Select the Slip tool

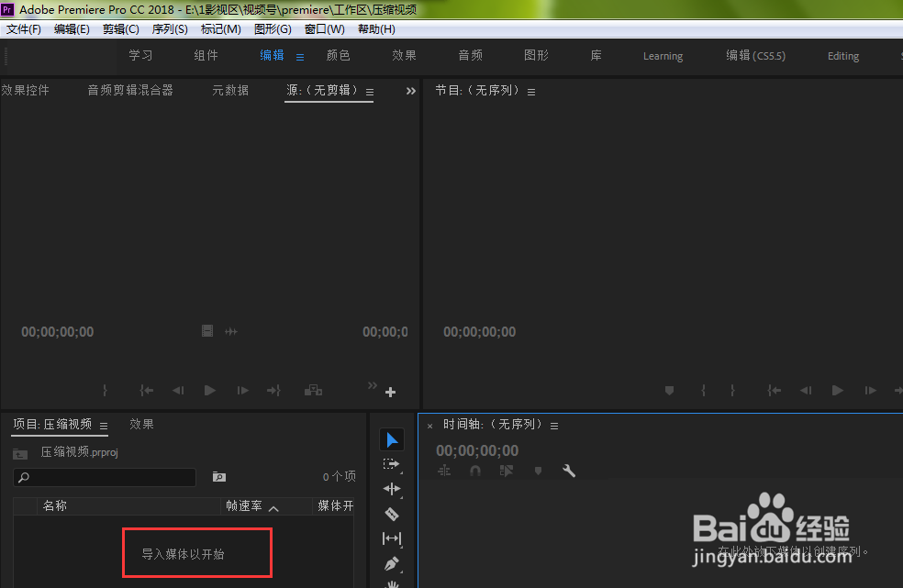(392, 538)
